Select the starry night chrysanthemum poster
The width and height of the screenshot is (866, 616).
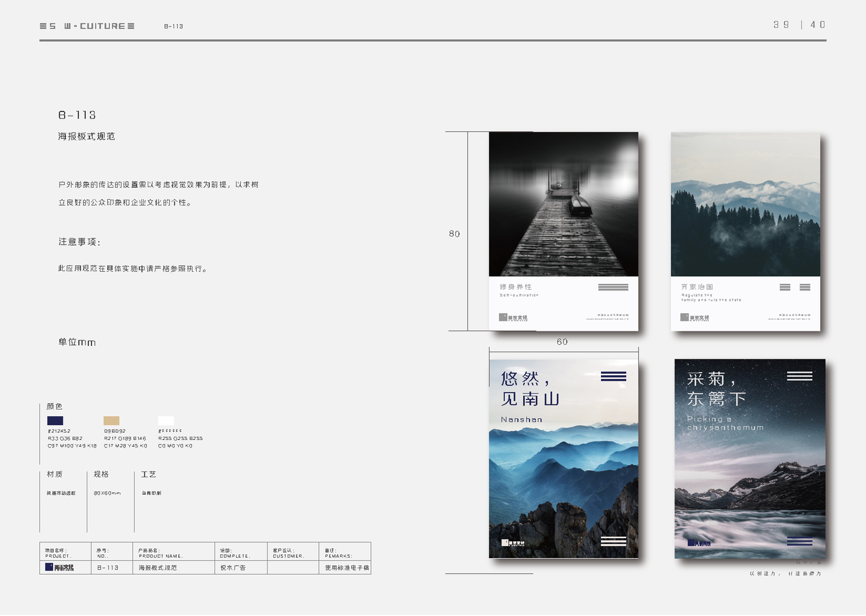(750, 459)
